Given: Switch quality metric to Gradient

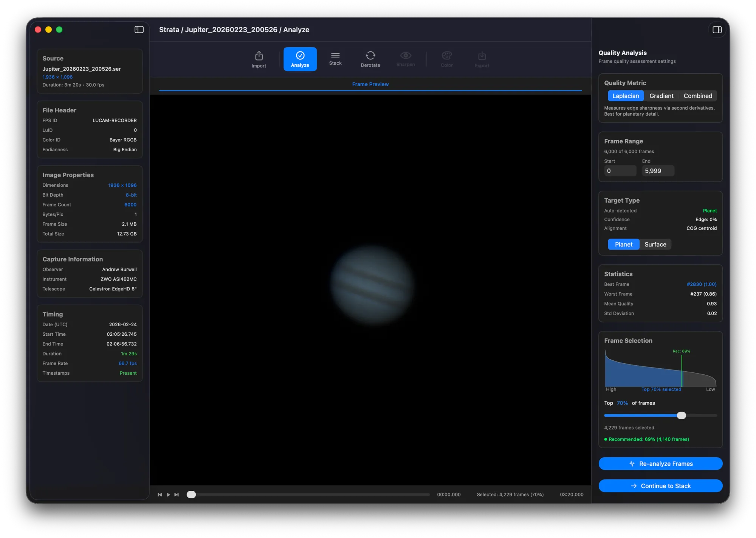Looking at the screenshot, I should [x=661, y=96].
